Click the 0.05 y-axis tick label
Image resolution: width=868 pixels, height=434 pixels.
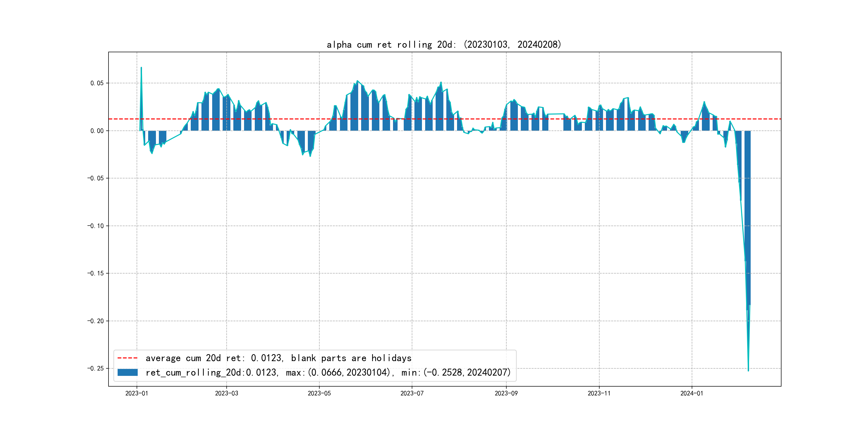tap(97, 83)
